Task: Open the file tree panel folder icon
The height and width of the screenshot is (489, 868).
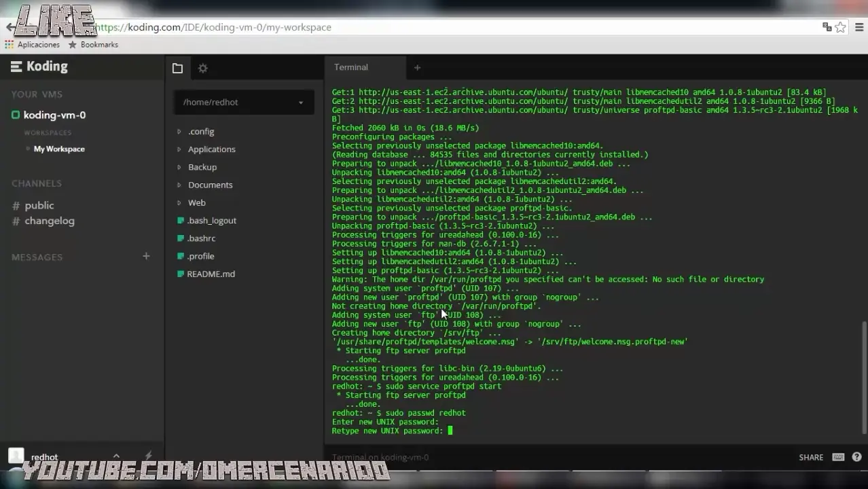Action: pyautogui.click(x=177, y=68)
